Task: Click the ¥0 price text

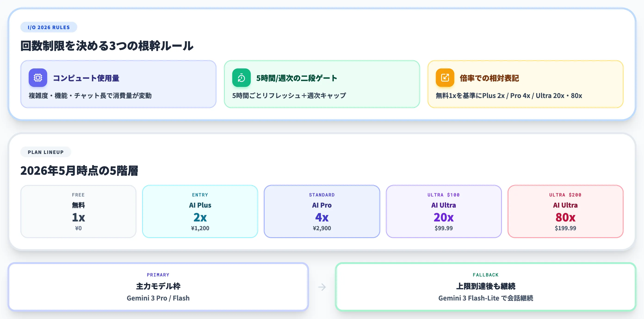Action: [x=78, y=228]
